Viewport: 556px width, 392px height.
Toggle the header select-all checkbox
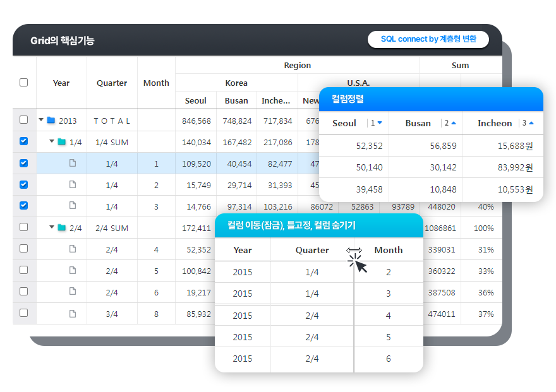point(24,82)
